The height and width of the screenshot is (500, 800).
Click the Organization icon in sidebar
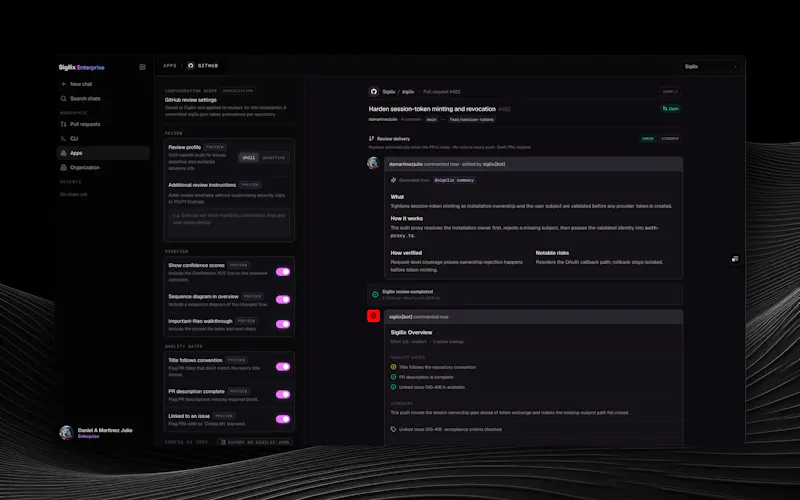[x=63, y=167]
